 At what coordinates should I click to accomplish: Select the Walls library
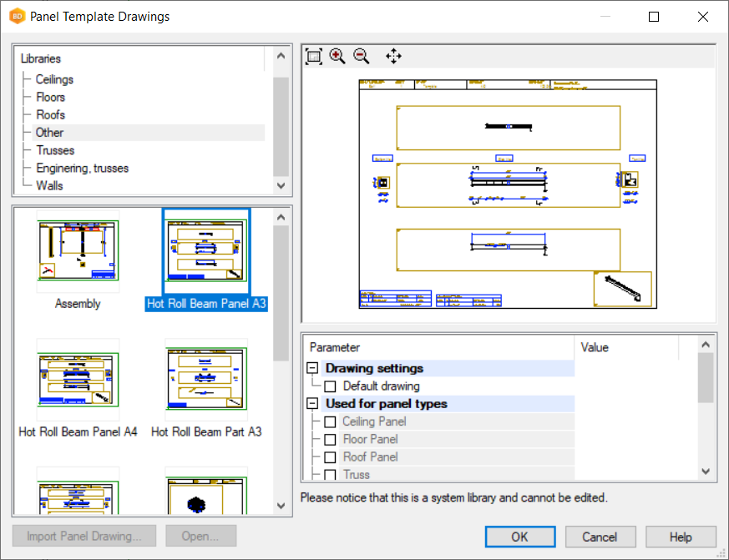49,185
